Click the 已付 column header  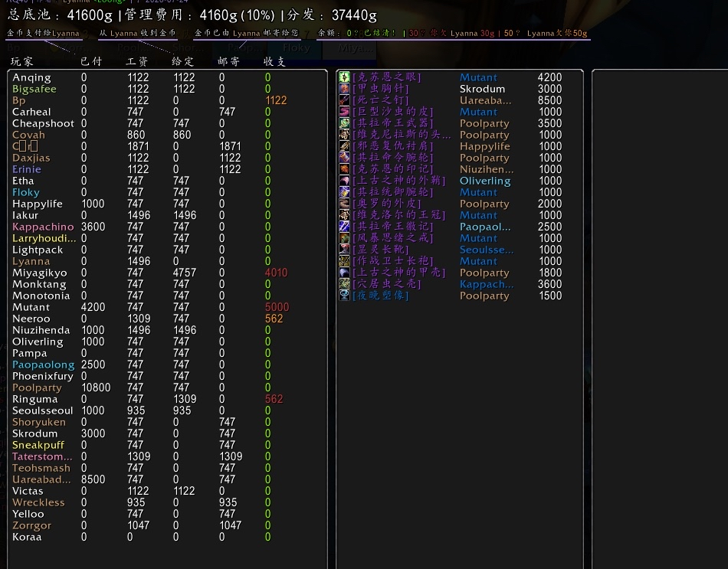pos(91,62)
